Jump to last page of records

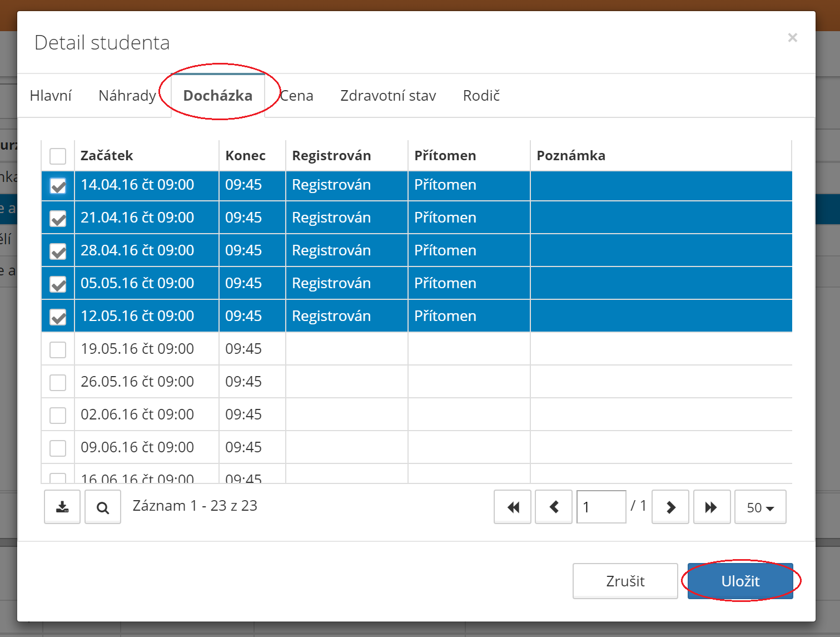[x=712, y=507]
